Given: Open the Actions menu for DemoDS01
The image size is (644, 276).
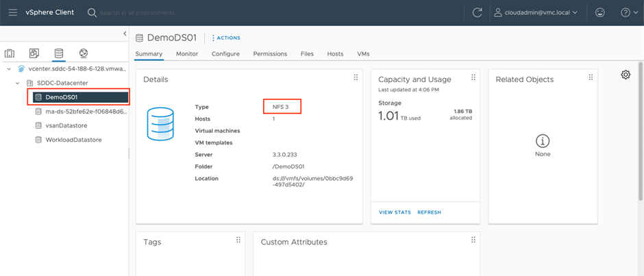Looking at the screenshot, I should pos(226,38).
